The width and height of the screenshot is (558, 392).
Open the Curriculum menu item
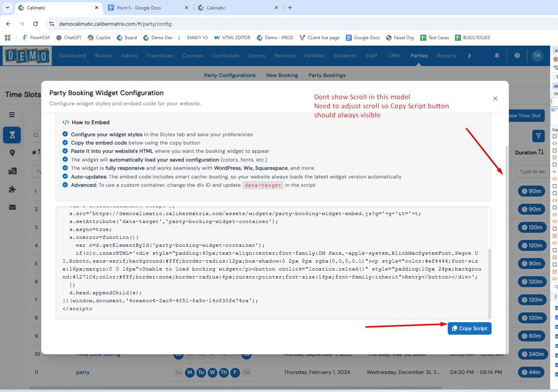226,55
